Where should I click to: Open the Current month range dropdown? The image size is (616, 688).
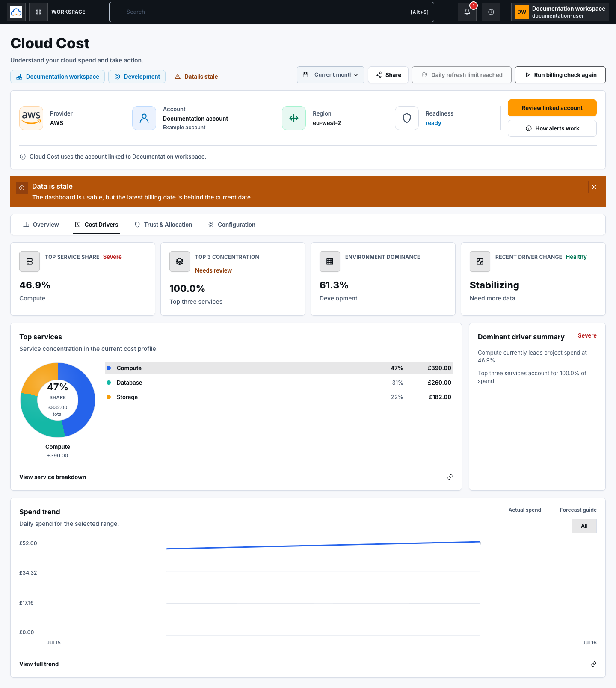(x=331, y=75)
